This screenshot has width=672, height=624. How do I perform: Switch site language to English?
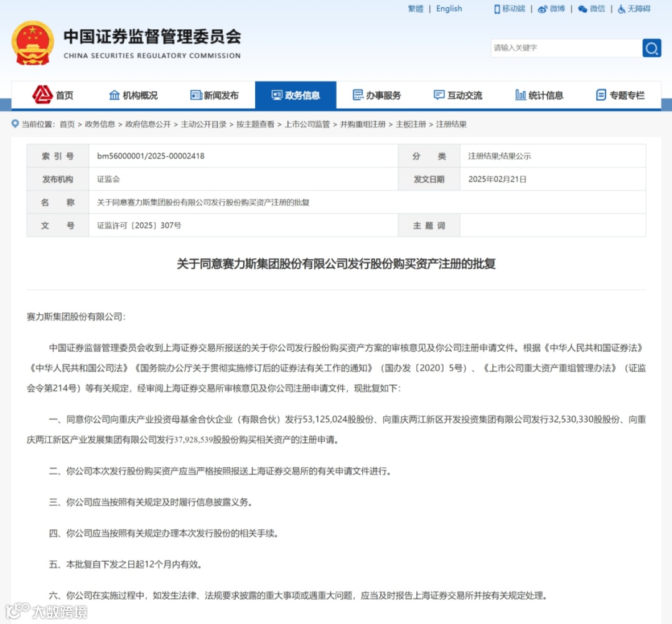click(x=449, y=9)
